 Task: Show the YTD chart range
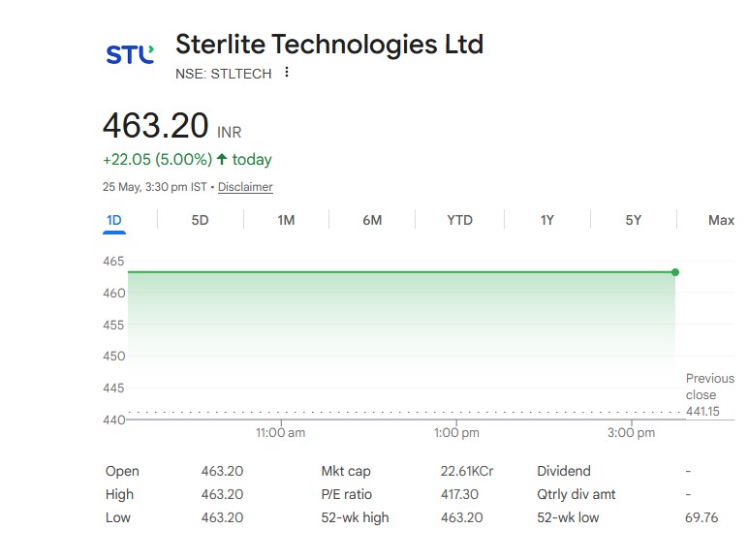click(459, 220)
